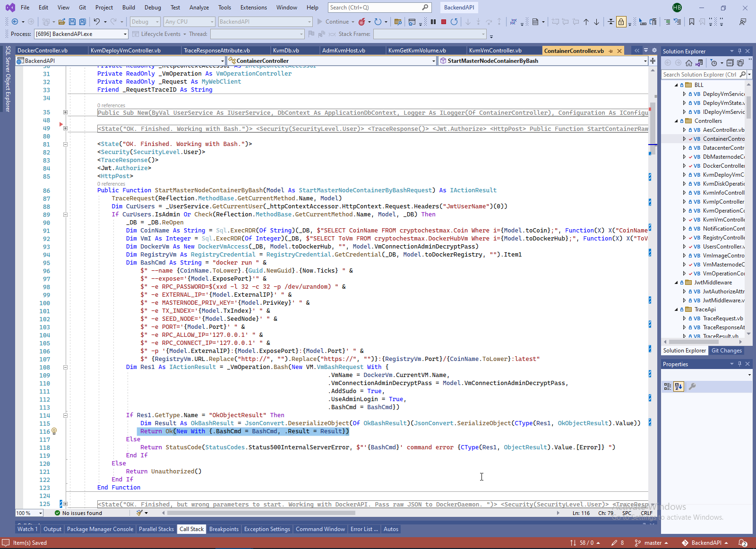Click the Save All icon

click(x=83, y=22)
